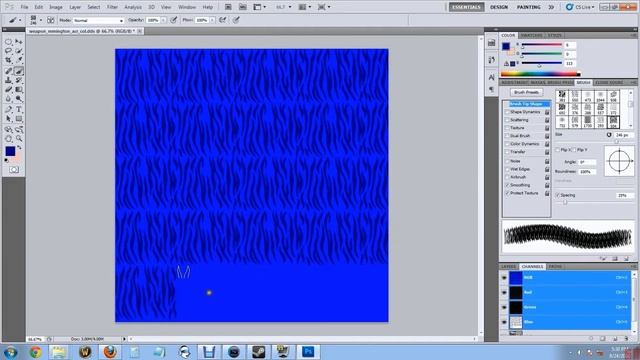Uncheck Smoothing checkbox
Image resolution: width=640 pixels, height=360 pixels.
click(507, 185)
